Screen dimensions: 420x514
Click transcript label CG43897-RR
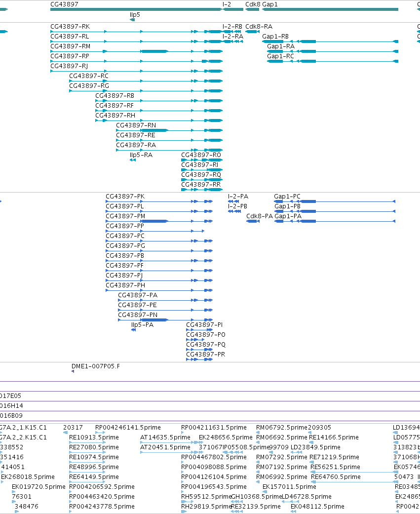click(201, 184)
